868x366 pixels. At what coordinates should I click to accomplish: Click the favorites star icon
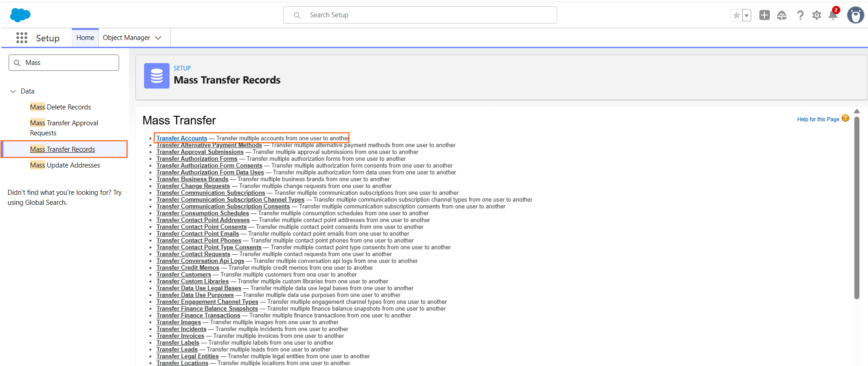point(736,15)
